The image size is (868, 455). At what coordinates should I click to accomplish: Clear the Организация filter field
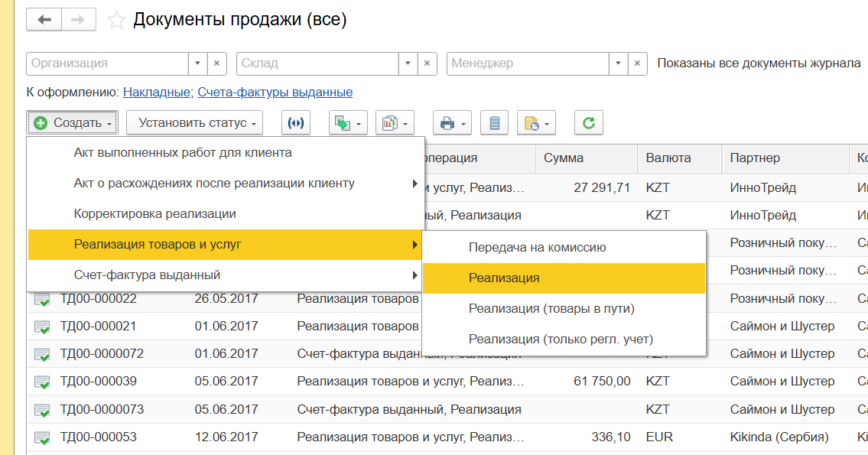tap(217, 63)
